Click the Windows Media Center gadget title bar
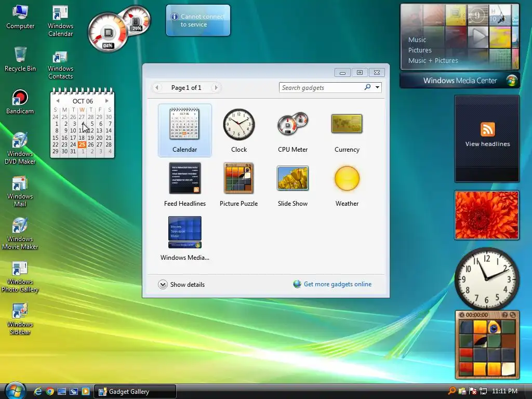The image size is (532, 399). pyautogui.click(x=460, y=81)
